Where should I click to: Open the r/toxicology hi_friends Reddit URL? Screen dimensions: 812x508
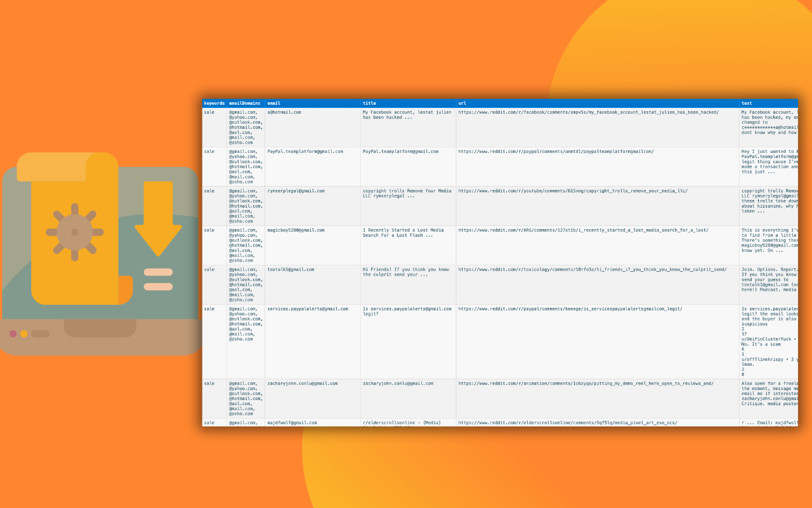coord(593,270)
